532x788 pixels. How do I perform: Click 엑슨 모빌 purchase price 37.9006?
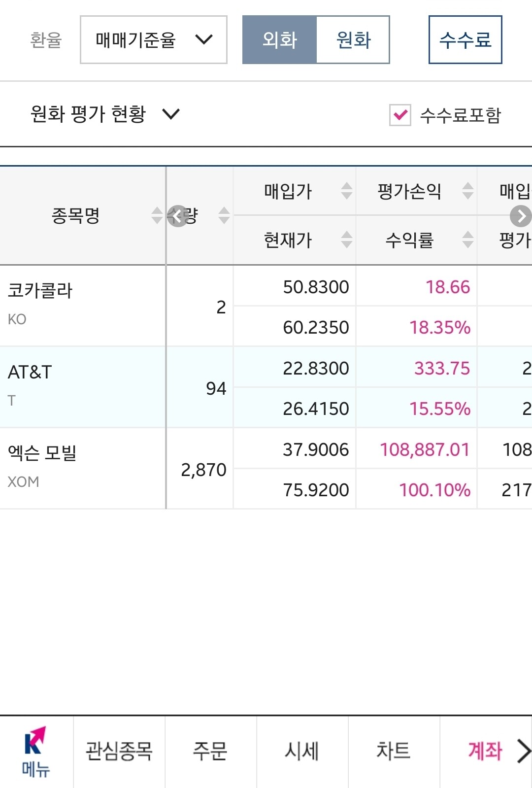tap(316, 449)
